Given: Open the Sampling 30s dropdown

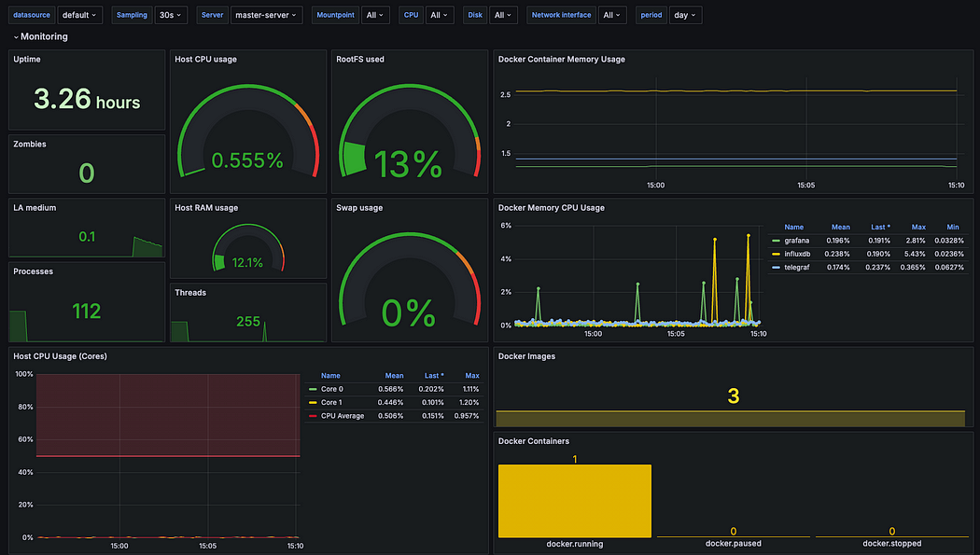Looking at the screenshot, I should (170, 15).
